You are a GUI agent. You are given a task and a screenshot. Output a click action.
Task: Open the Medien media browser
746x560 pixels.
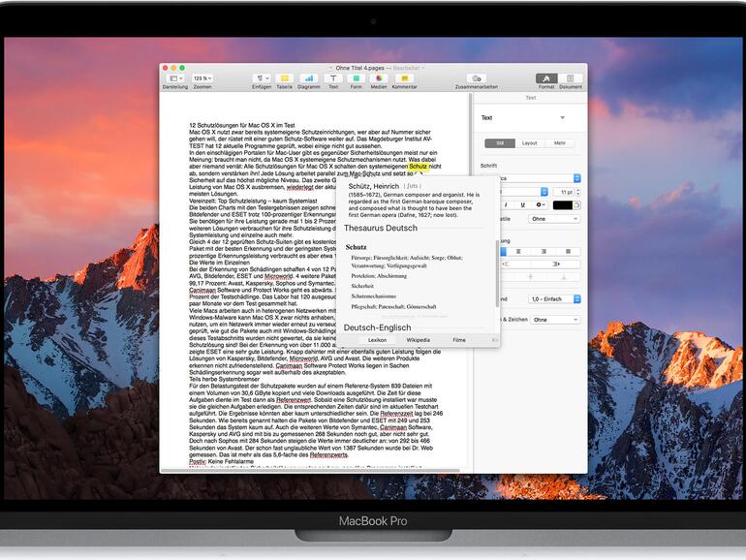tap(379, 78)
